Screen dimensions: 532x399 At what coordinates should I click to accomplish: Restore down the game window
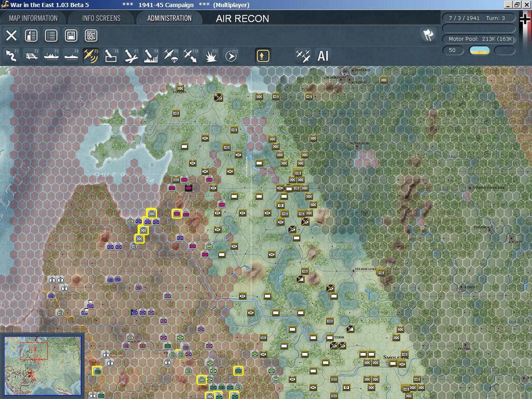tap(517, 5)
